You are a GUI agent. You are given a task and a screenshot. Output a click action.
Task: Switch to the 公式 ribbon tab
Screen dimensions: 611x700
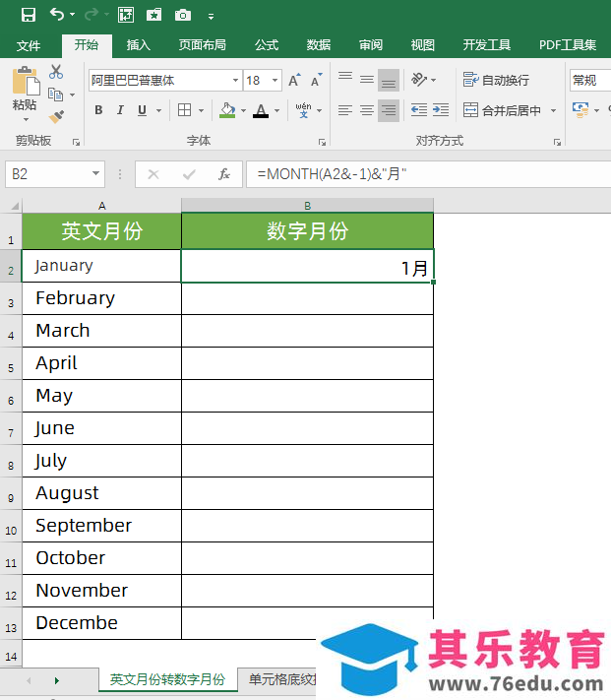click(267, 45)
